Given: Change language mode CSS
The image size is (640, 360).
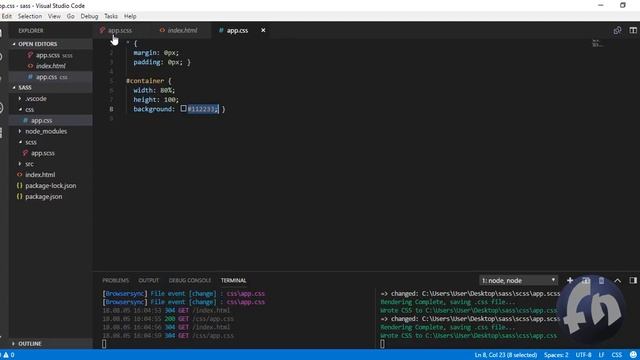Looking at the screenshot, I should [x=617, y=355].
